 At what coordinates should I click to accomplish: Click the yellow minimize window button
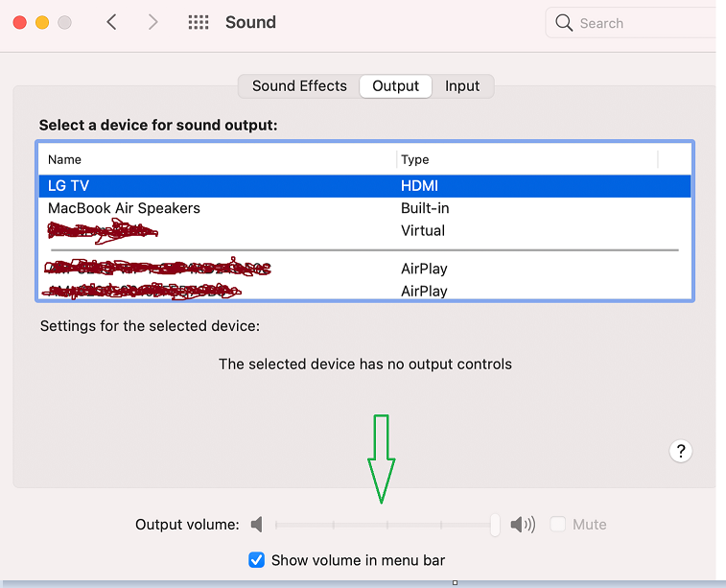click(x=42, y=22)
